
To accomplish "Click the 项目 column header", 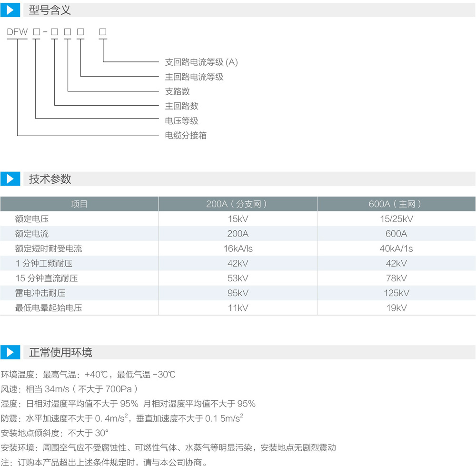I will 79,204.
